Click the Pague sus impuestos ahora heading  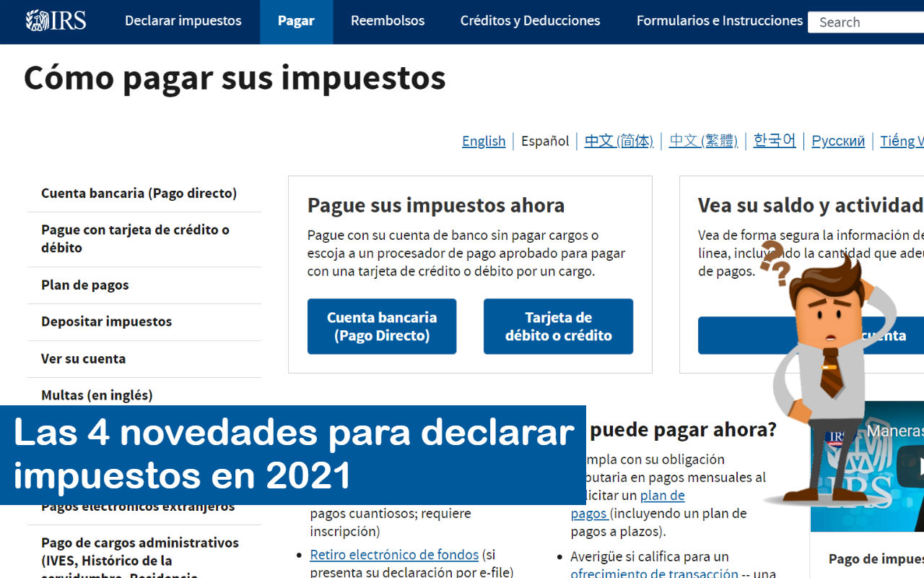[x=436, y=205]
